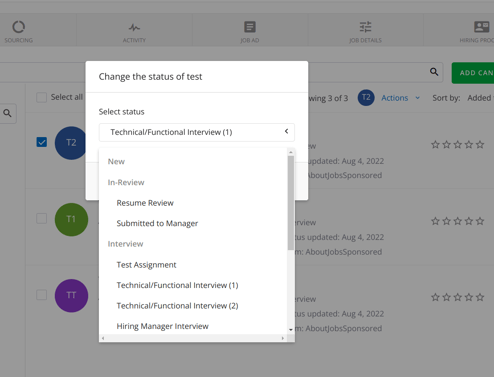The width and height of the screenshot is (494, 377).
Task: Click the purple TT candidate avatar
Action: [71, 296]
